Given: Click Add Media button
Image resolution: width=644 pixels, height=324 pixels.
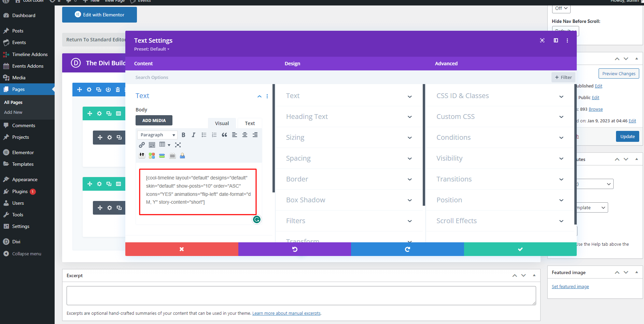Looking at the screenshot, I should click(x=154, y=120).
